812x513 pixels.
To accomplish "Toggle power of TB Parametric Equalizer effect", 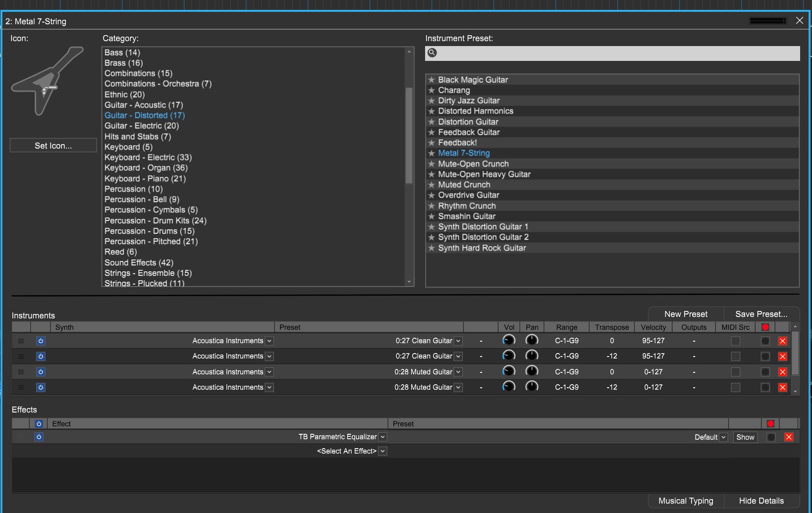I will pos(39,437).
